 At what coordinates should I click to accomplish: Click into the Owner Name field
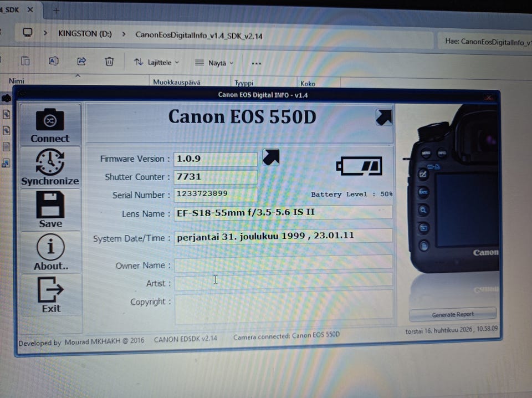[x=284, y=264]
